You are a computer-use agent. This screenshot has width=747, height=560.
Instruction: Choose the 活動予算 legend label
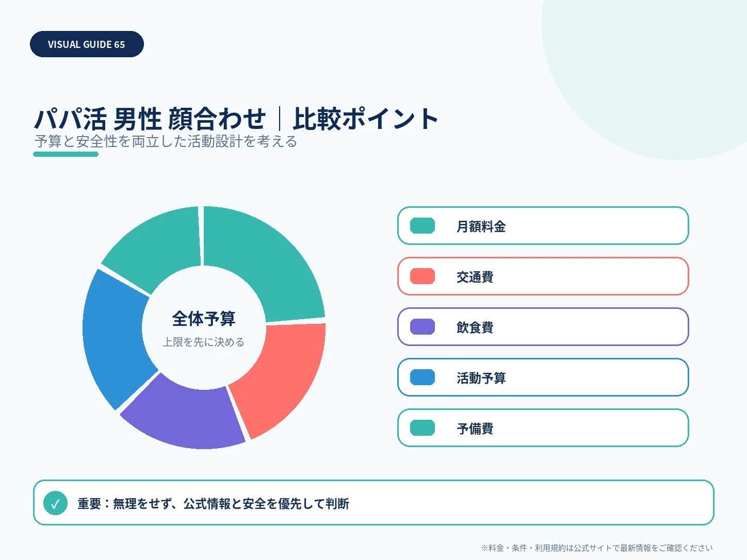pos(481,378)
